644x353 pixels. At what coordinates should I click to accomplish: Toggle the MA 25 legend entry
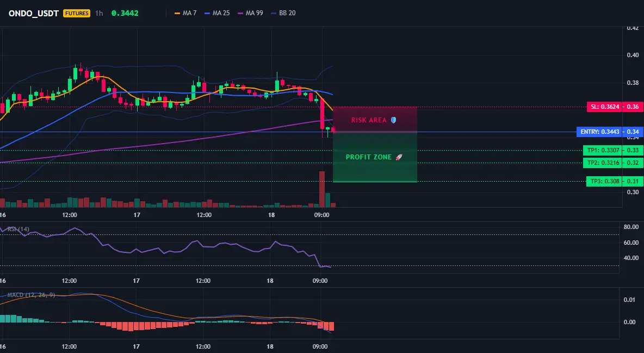click(x=217, y=13)
